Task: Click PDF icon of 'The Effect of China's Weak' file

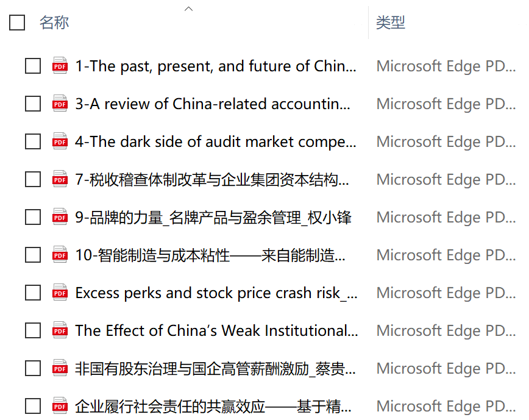Action: click(60, 330)
